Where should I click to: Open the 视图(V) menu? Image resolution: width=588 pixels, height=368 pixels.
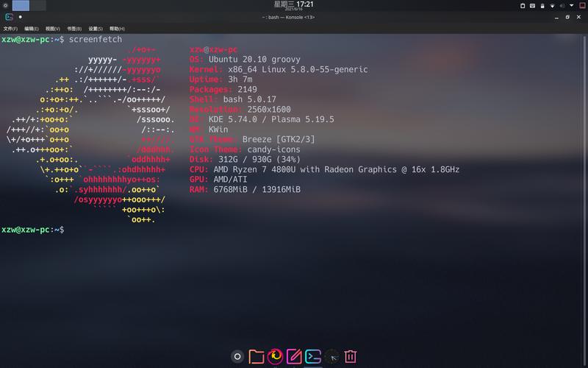point(53,29)
